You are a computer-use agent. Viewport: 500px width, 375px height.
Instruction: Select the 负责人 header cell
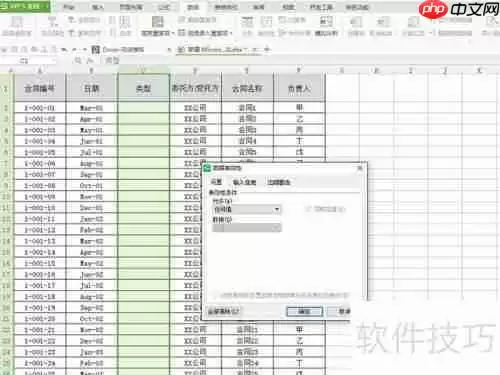(299, 88)
